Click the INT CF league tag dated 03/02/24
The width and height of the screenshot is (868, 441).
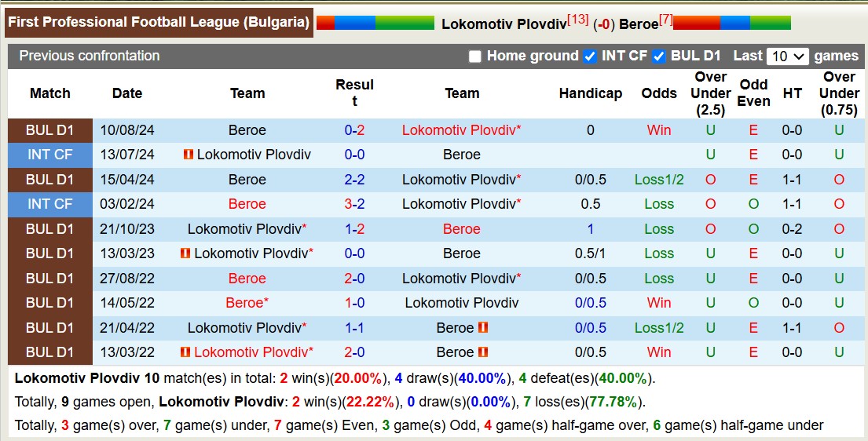point(49,204)
